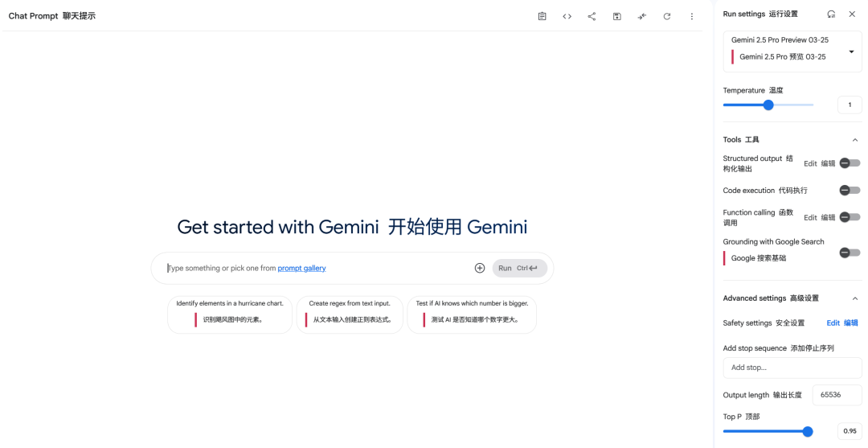Open the system instructions clipboard icon

(x=542, y=17)
